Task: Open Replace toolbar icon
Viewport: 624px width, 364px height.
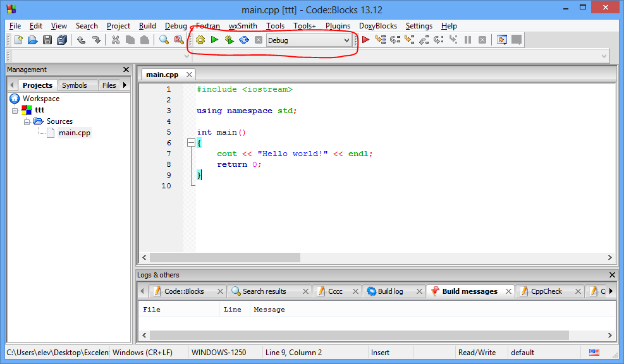Action: click(x=179, y=40)
